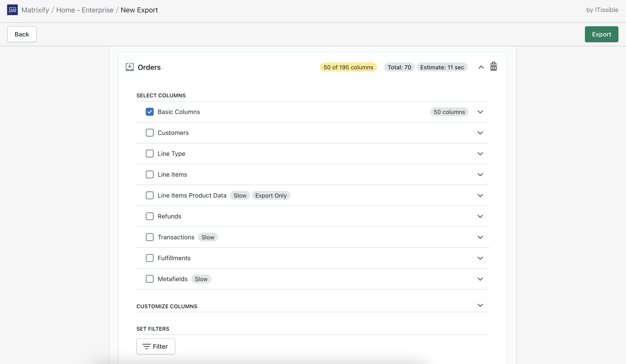Click the Matrixify logo icon
Image resolution: width=626 pixels, height=364 pixels.
click(x=12, y=10)
